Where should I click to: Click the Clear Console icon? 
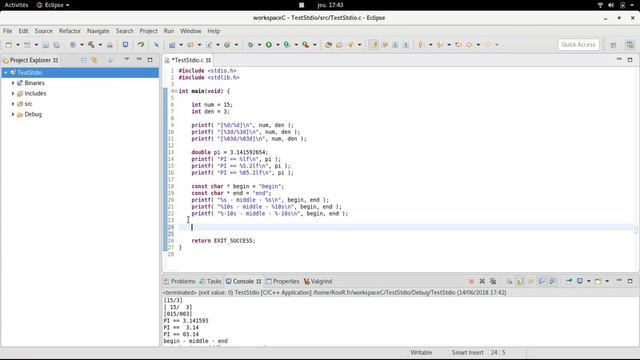[x=509, y=281]
